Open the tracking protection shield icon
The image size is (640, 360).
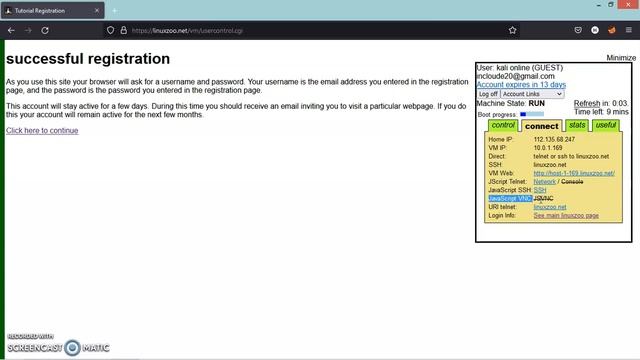coord(110,30)
